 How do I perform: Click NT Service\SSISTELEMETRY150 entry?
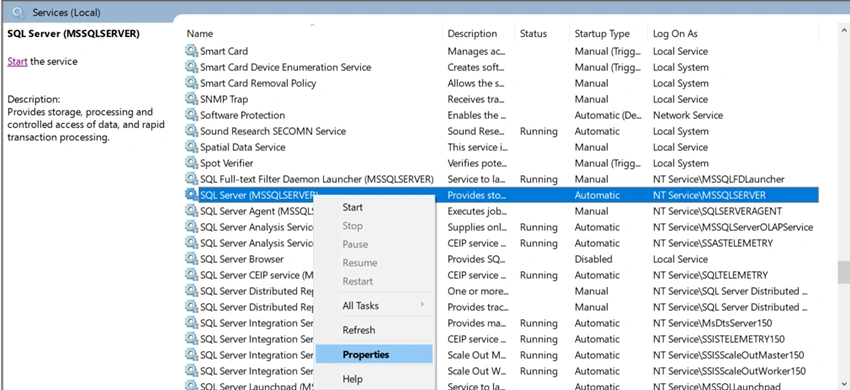tap(719, 339)
